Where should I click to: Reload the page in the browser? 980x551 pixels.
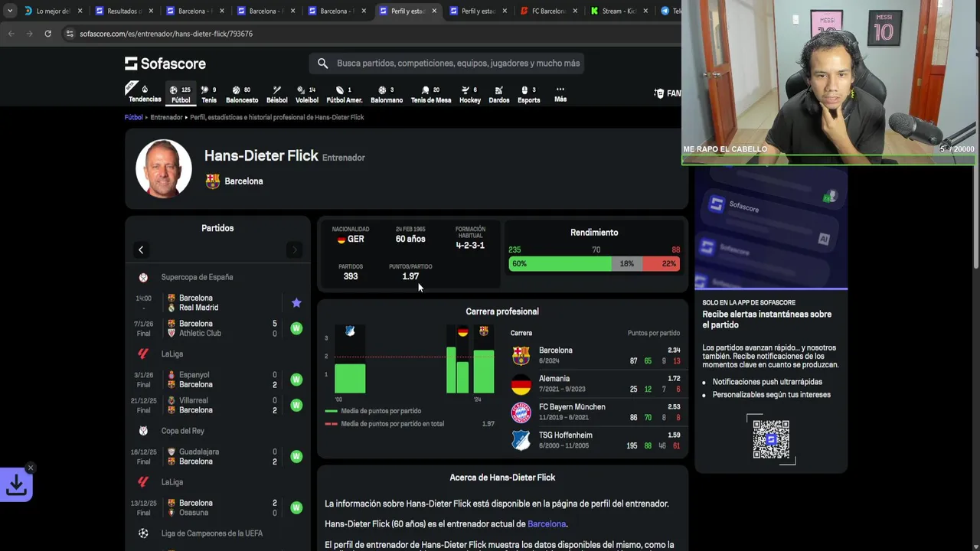(x=47, y=34)
